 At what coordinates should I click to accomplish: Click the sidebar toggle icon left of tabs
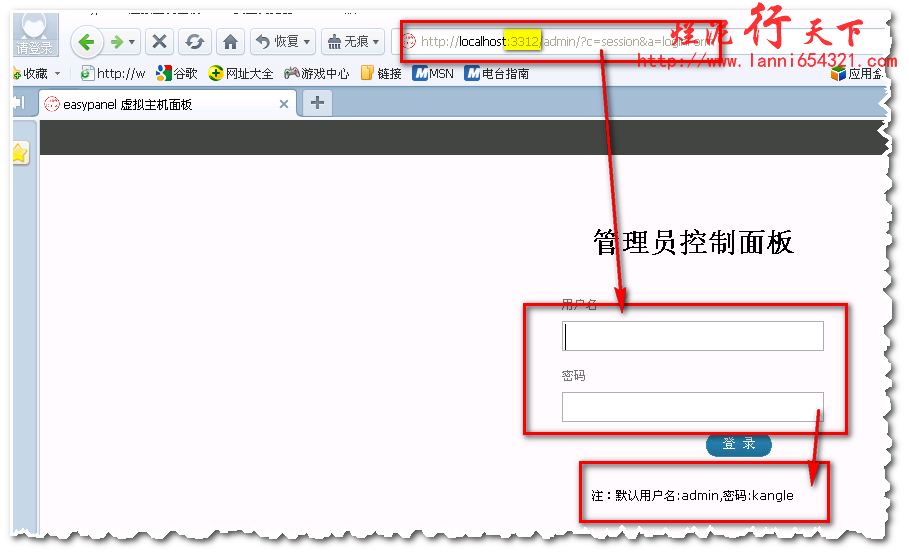pyautogui.click(x=19, y=103)
